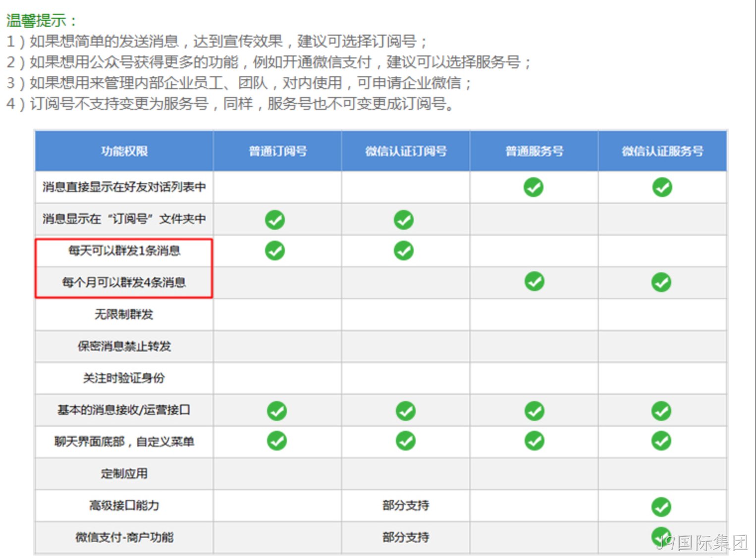Select the 普通订阅号 column header

pos(278,151)
